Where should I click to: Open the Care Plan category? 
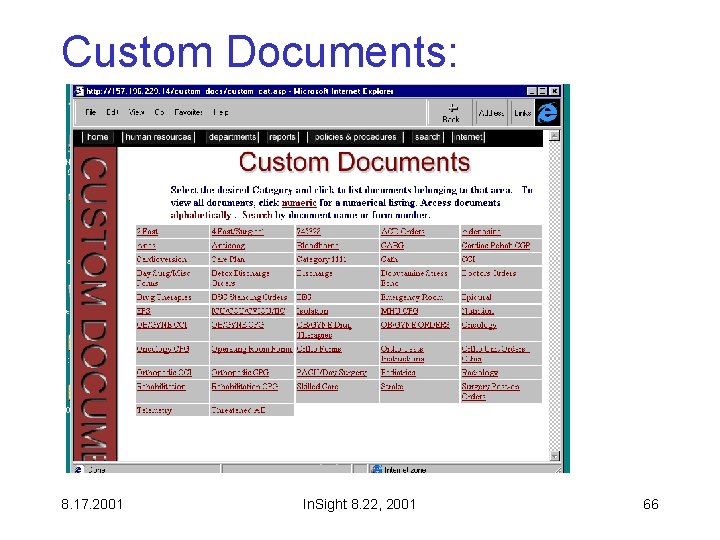tap(228, 259)
